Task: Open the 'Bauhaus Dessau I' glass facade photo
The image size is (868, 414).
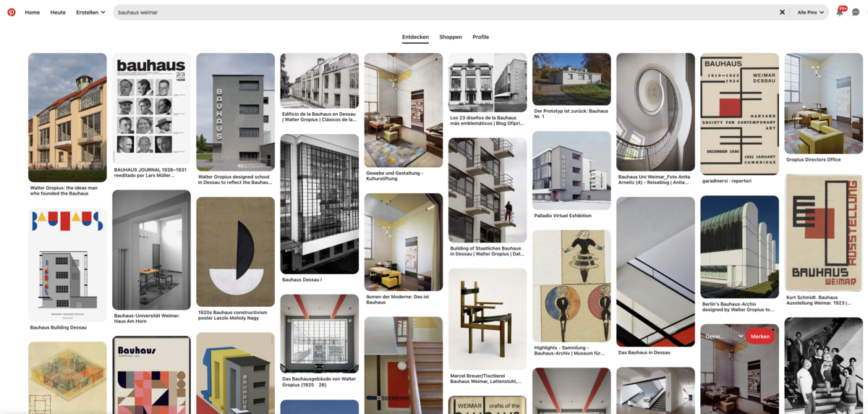Action: (x=320, y=204)
